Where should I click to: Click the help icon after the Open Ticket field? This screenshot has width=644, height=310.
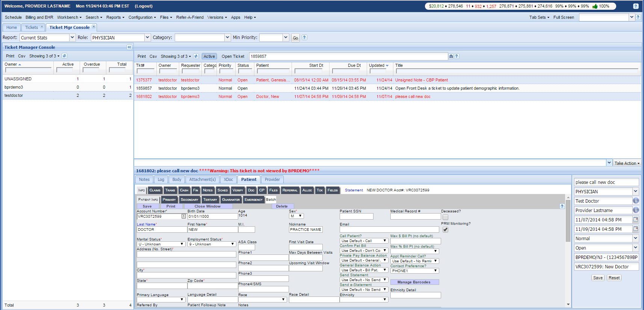[x=457, y=56]
